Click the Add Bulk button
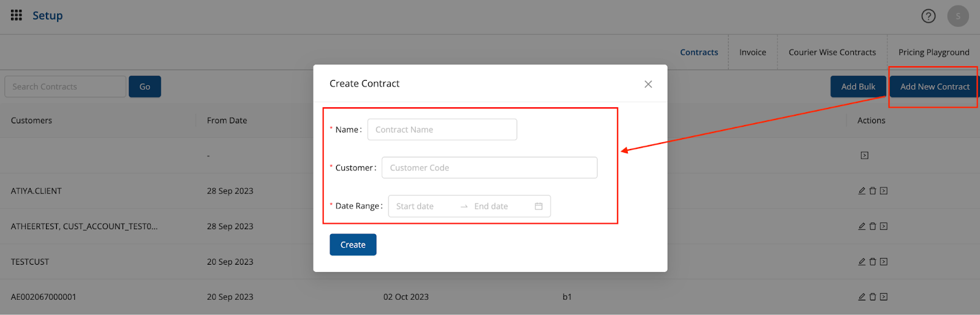The height and width of the screenshot is (315, 980). (858, 87)
